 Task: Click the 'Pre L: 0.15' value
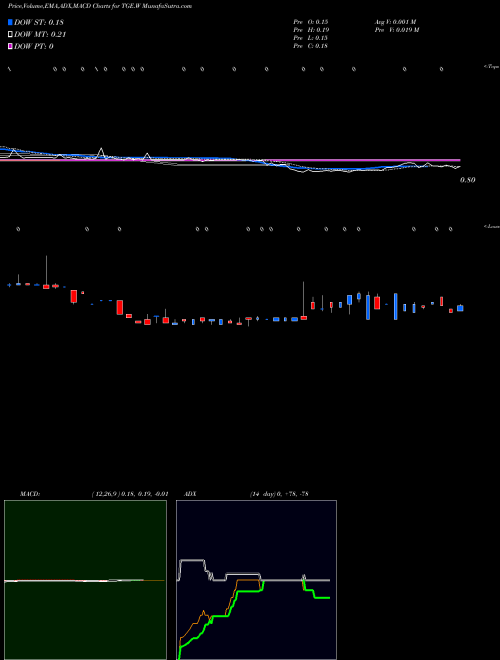(311, 38)
